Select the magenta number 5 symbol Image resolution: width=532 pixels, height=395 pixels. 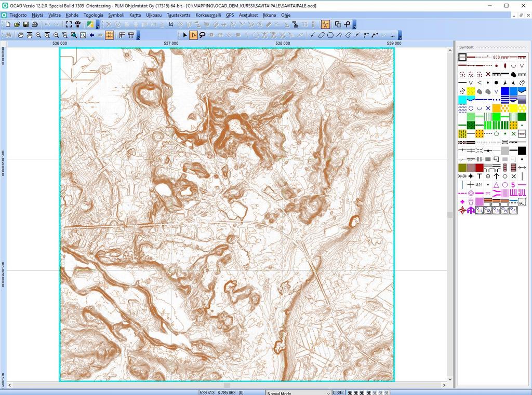pos(513,185)
